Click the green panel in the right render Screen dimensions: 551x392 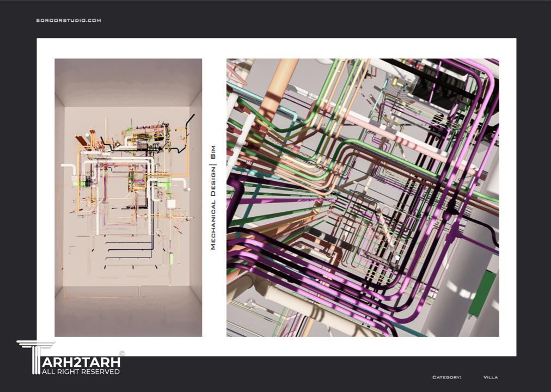(482, 294)
